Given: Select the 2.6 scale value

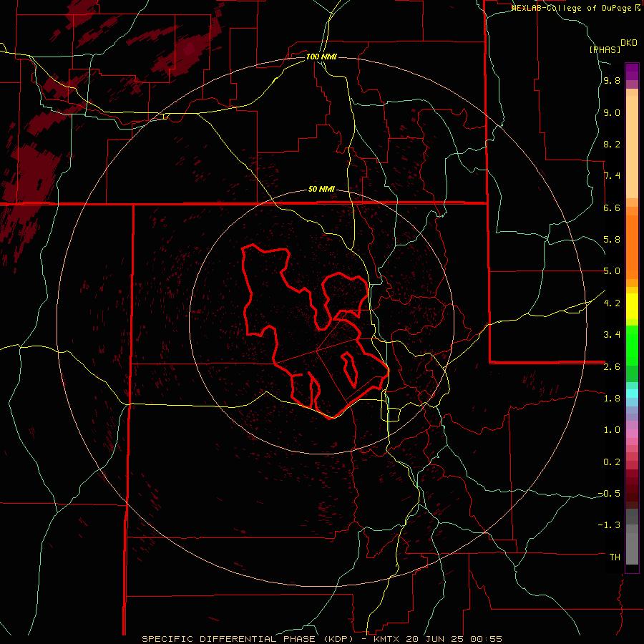Looking at the screenshot, I should pos(612,366).
